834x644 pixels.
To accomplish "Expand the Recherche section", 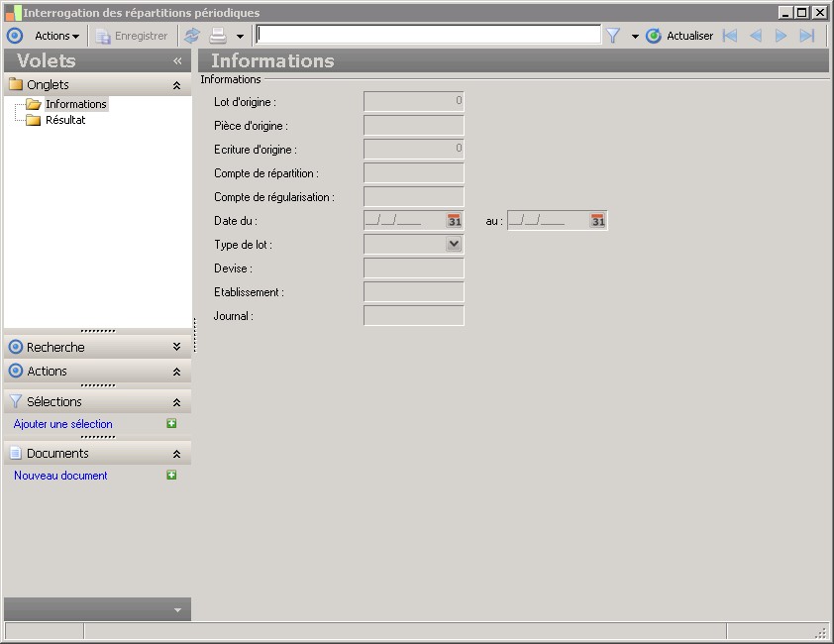I will click(x=176, y=347).
